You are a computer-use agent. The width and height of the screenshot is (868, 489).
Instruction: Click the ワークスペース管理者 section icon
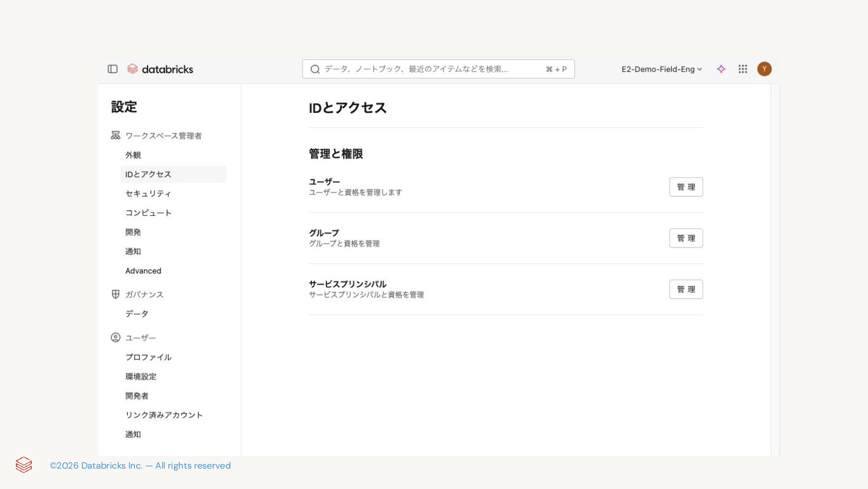[x=115, y=135]
